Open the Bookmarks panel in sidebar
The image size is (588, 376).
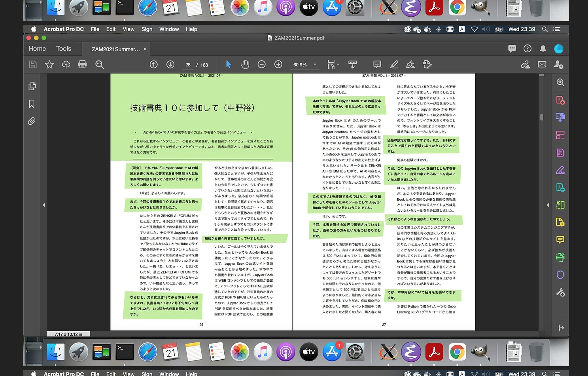click(x=32, y=104)
